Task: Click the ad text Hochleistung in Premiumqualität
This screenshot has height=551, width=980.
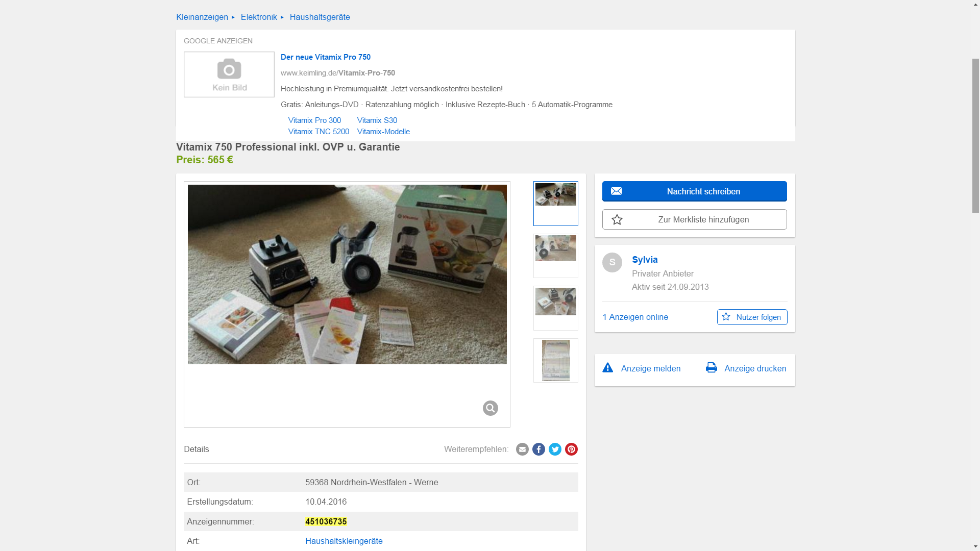Action: tap(391, 89)
